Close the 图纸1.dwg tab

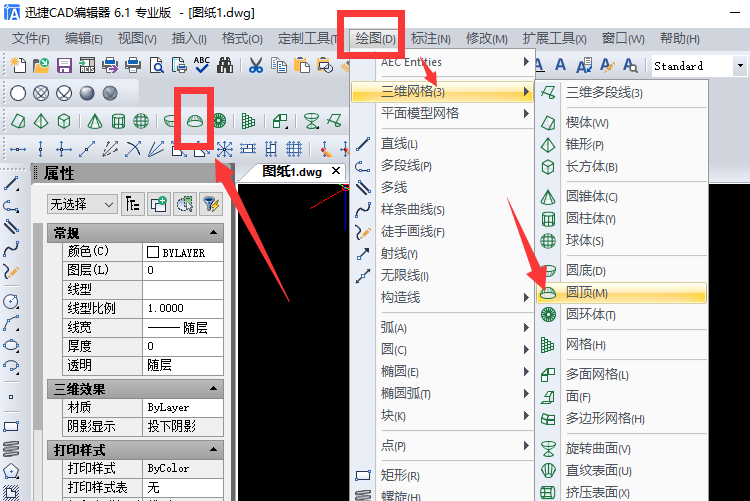pos(336,171)
